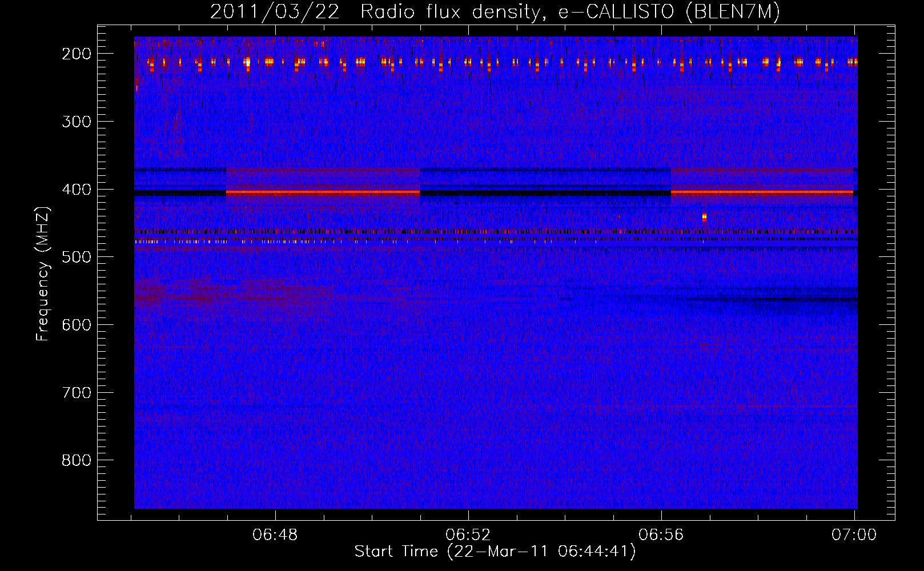Click the 500 frequency tick label
Screen dimensions: 924x571
(77, 257)
